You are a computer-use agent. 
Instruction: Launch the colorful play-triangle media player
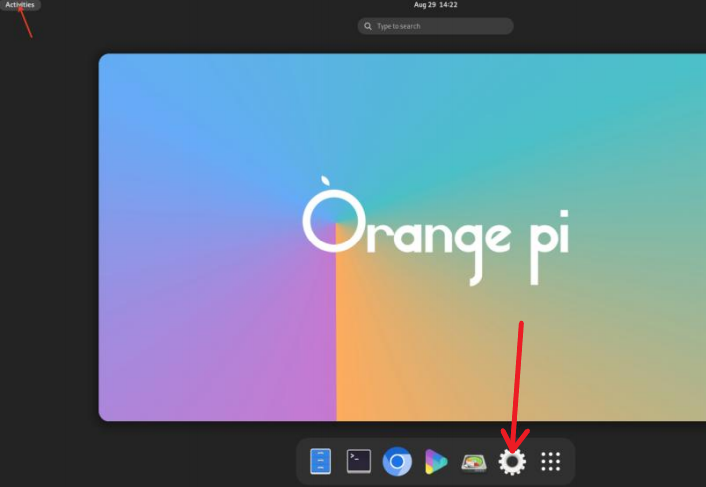[x=436, y=461]
